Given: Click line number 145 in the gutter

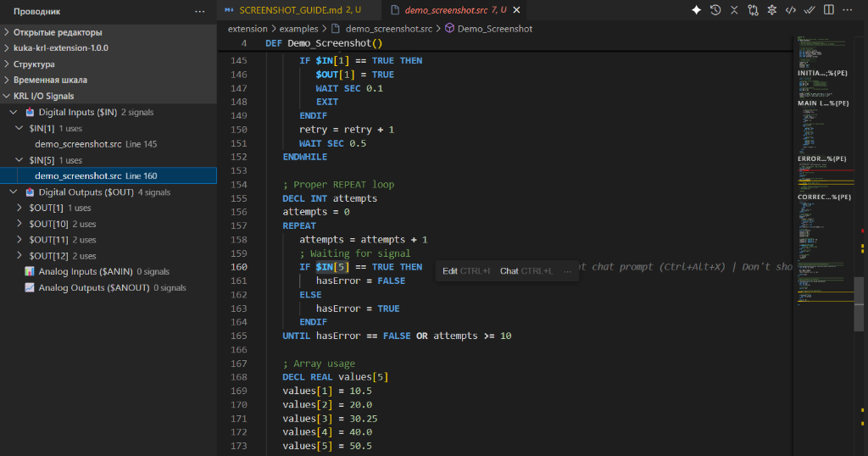Looking at the screenshot, I should point(239,60).
